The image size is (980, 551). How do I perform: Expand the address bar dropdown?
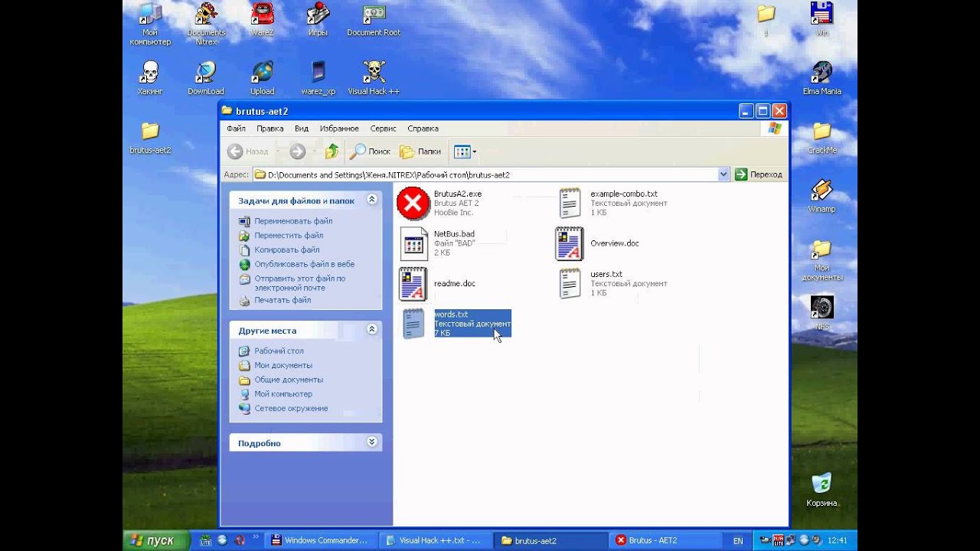(x=724, y=174)
